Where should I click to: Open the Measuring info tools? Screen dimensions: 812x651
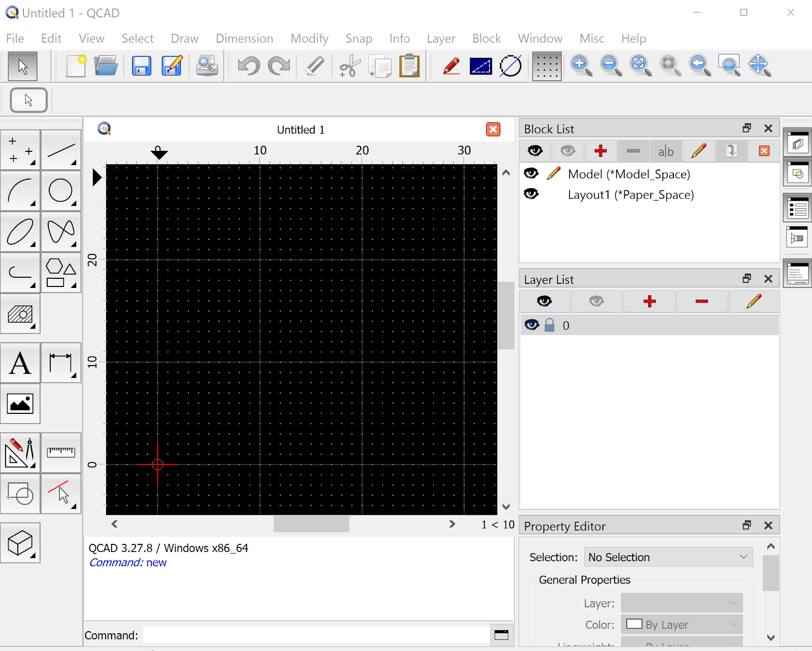61,452
